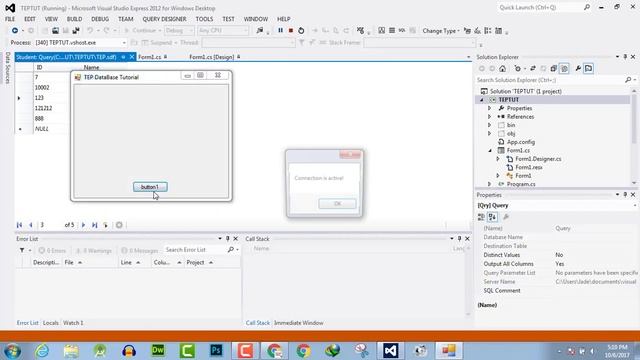Click the Home icon in Solution Explorer
This screenshot has height=360, width=640.
502,69
